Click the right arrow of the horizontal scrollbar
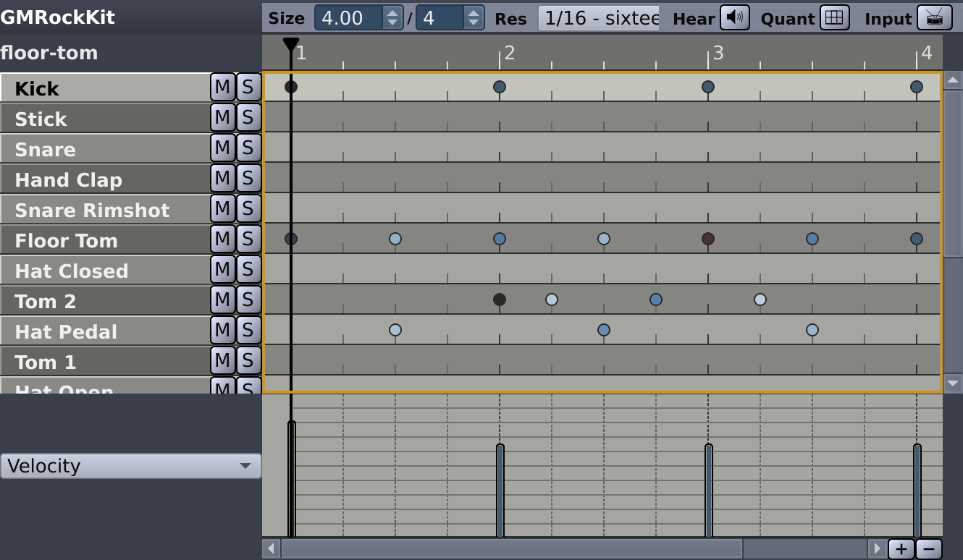Image resolution: width=963 pixels, height=560 pixels. click(876, 549)
